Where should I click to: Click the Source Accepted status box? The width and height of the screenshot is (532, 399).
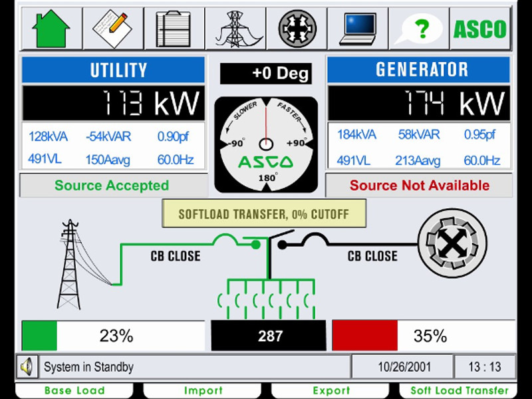(x=114, y=186)
